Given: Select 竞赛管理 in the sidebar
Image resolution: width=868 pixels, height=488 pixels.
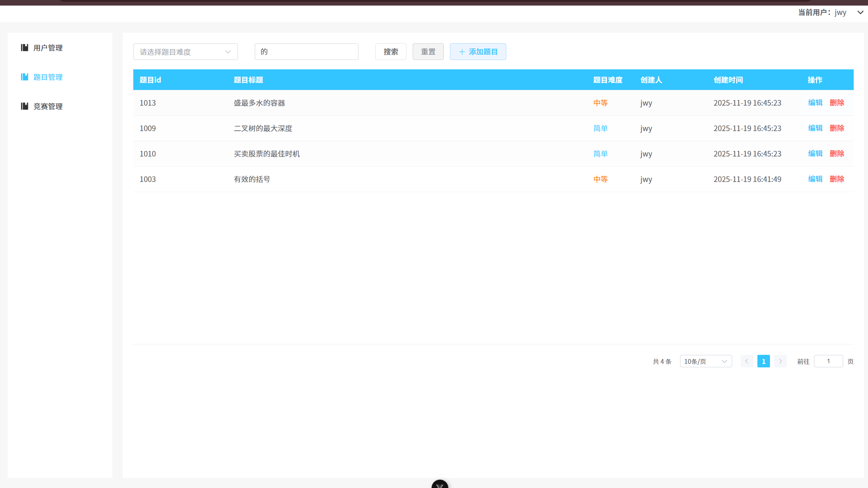Looking at the screenshot, I should pyautogui.click(x=48, y=106).
